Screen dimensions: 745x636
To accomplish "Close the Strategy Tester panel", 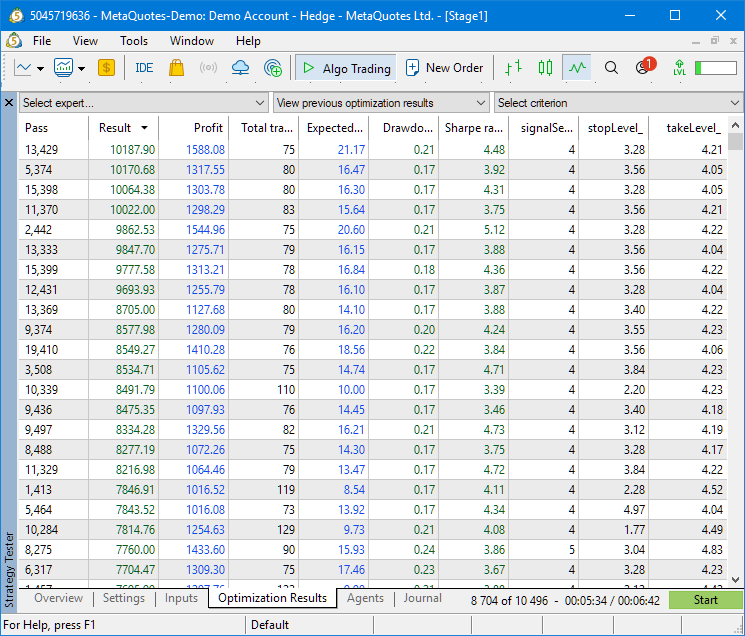I will pyautogui.click(x=9, y=103).
